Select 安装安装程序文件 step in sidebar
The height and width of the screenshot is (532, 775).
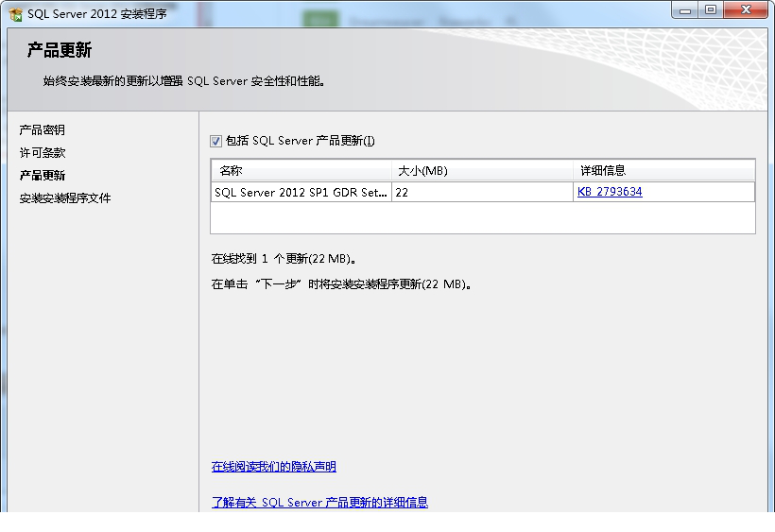click(65, 198)
